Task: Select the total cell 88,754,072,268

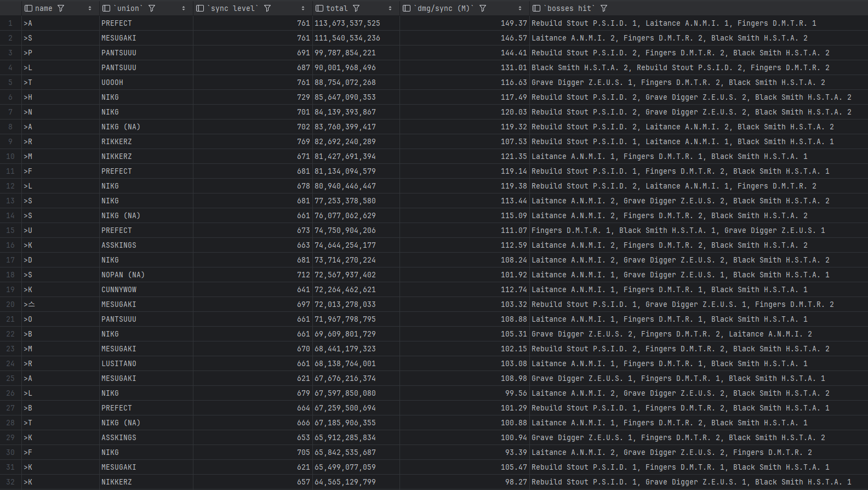Action: (356, 82)
